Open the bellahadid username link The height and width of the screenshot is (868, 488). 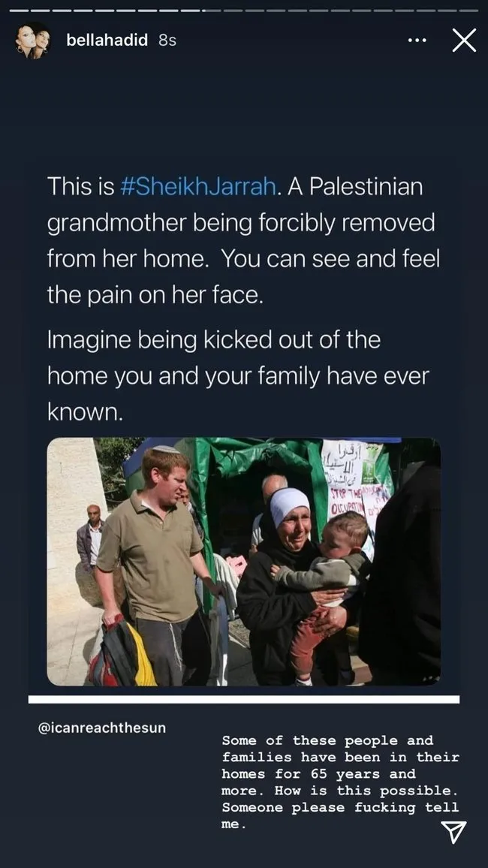coord(107,41)
